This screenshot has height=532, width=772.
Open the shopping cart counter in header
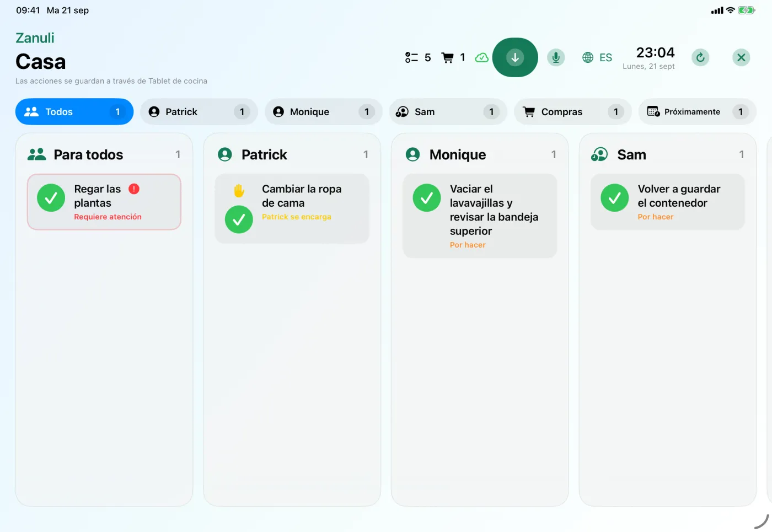[454, 57]
